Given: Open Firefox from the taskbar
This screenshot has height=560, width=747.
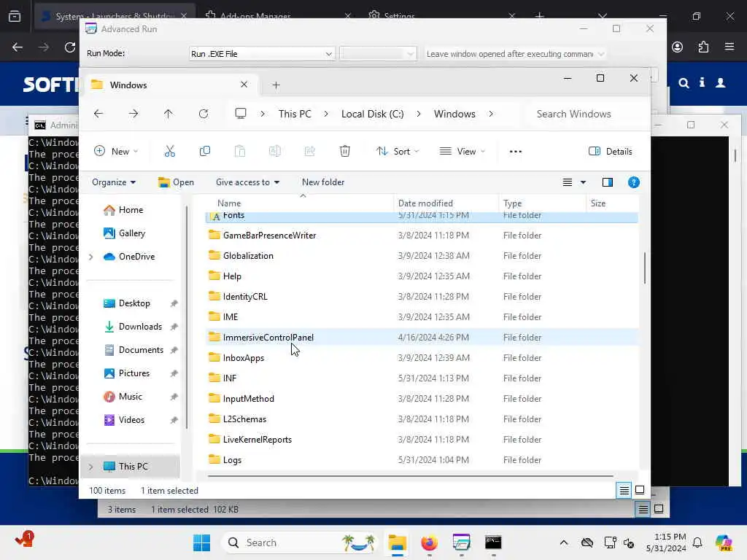Looking at the screenshot, I should (429, 542).
